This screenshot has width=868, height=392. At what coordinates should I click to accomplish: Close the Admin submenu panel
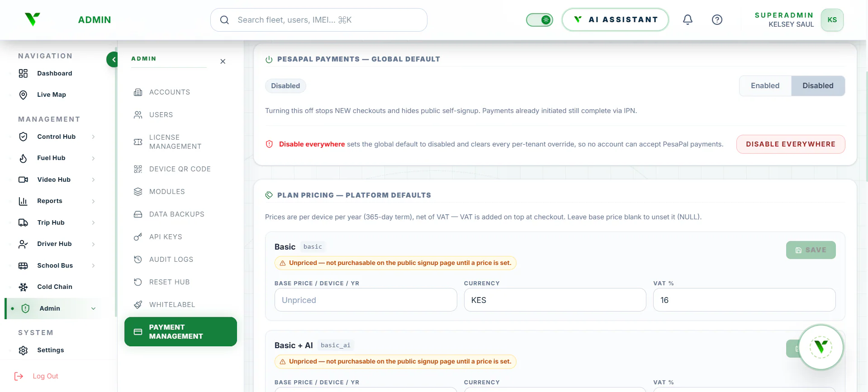pos(223,61)
